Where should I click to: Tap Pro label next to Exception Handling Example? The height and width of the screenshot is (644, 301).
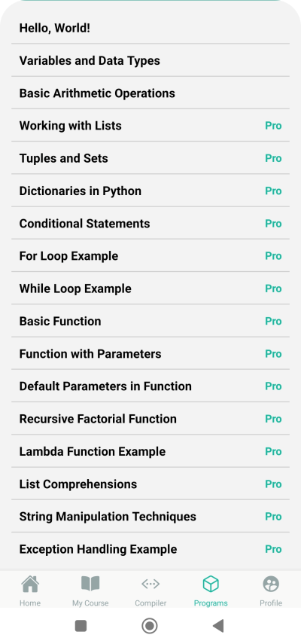[x=273, y=549]
